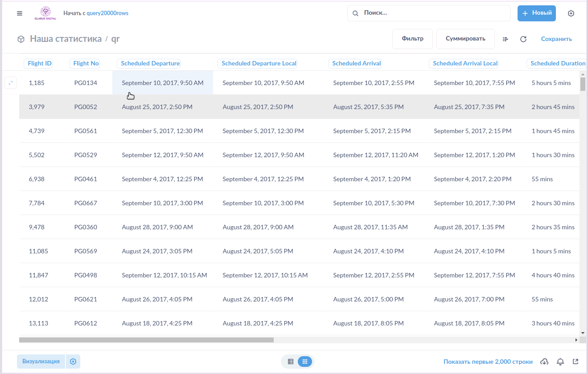Screen dimensions: 588x374
Task: Open the settings gear in top bar
Action: [x=571, y=13]
